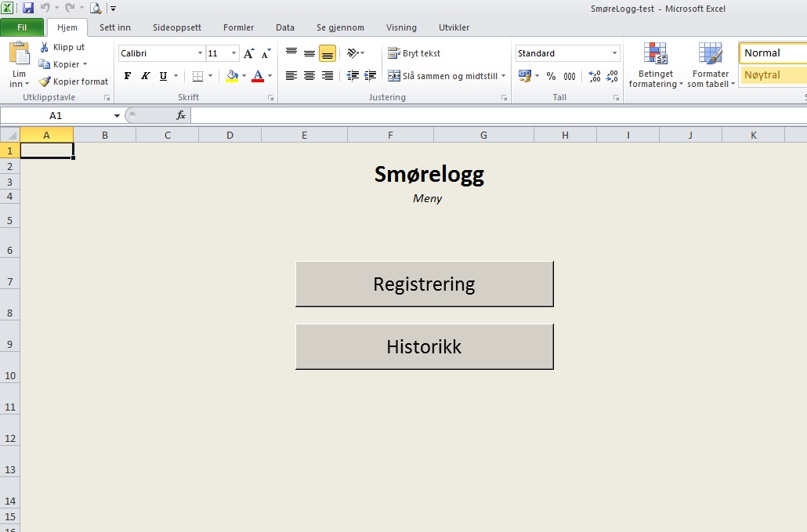The image size is (807, 532).
Task: Apply percent style format
Action: [552, 76]
